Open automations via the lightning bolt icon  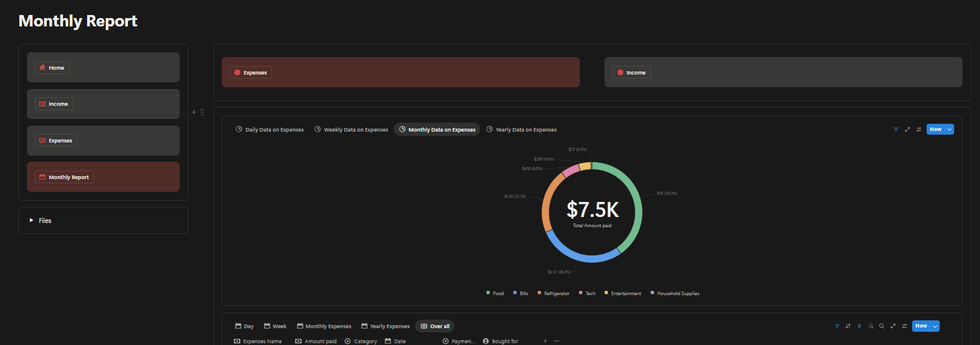pyautogui.click(x=859, y=326)
